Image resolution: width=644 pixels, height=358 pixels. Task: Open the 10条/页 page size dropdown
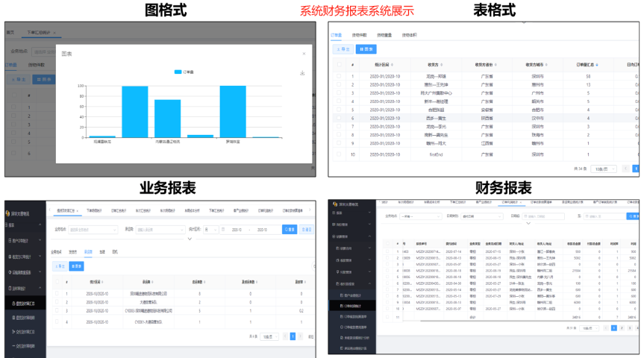[x=602, y=169]
